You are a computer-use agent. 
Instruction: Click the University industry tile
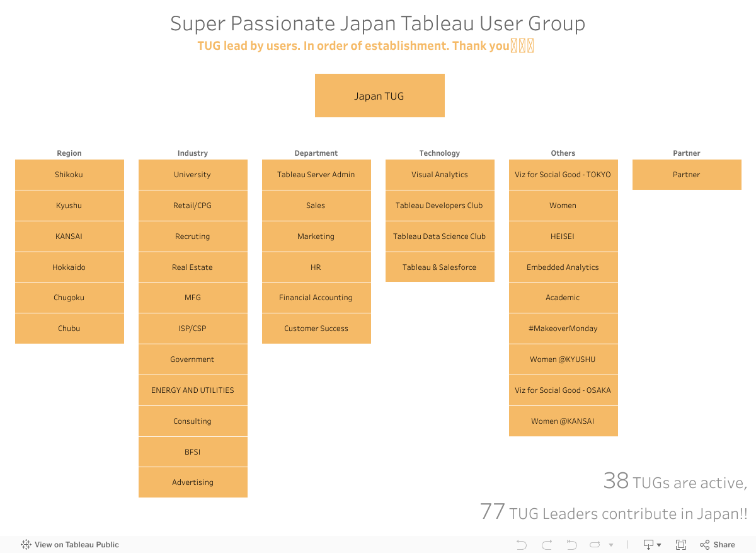[193, 175]
